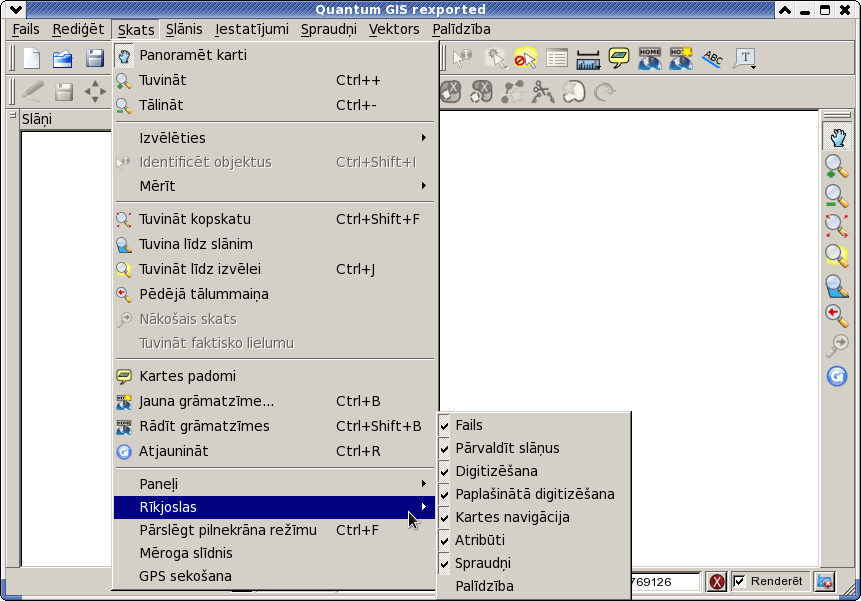Open the Iestatījumi menu
The width and height of the screenshot is (861, 601).
(x=251, y=29)
